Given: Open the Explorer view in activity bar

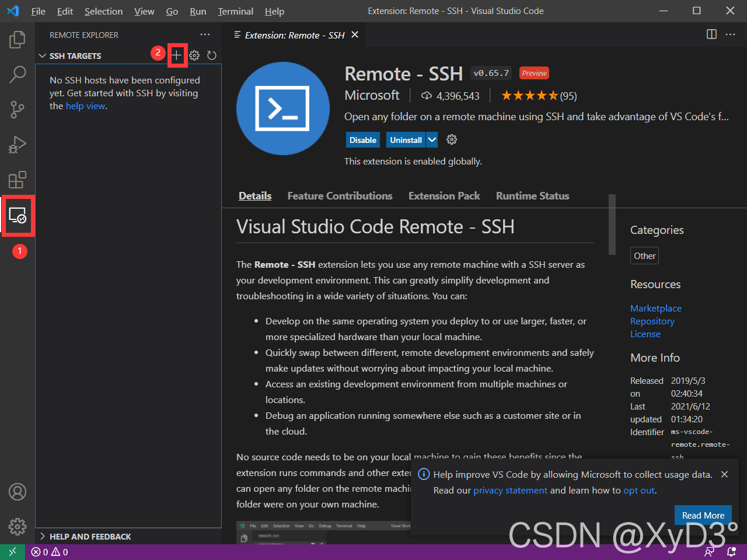Looking at the screenshot, I should point(18,40).
